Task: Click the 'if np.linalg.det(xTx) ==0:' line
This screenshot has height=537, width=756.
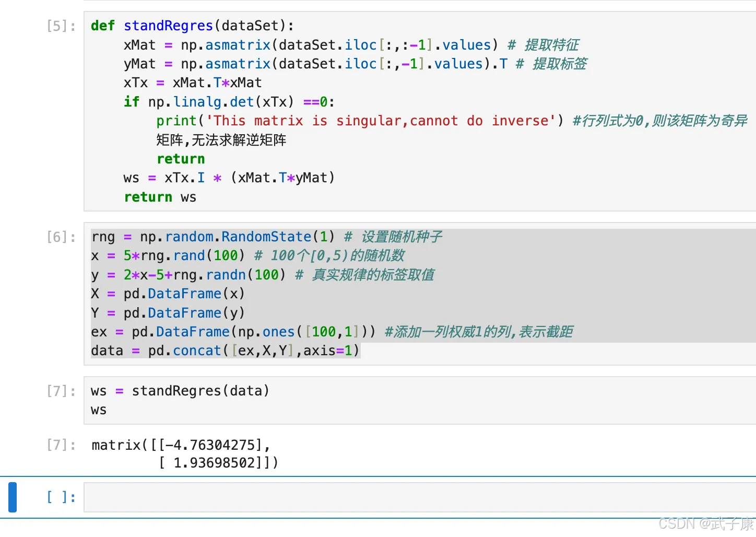Action: click(x=229, y=101)
